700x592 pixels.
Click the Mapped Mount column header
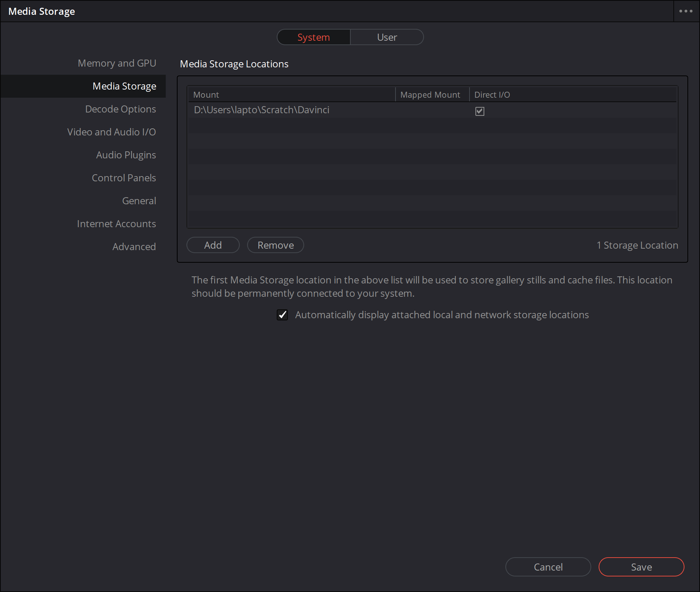click(x=430, y=95)
